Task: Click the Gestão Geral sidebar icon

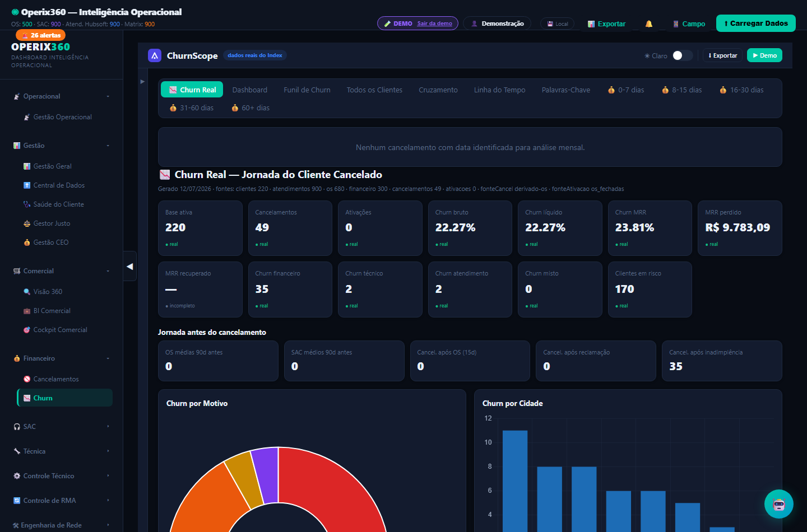Action: coord(27,166)
